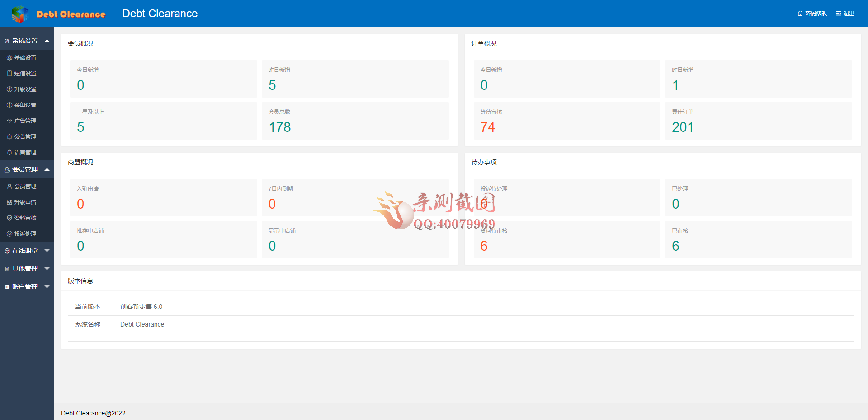Viewport: 868px width, 420px height.
Task: Expand the 账户管理 menu section
Action: click(27, 286)
